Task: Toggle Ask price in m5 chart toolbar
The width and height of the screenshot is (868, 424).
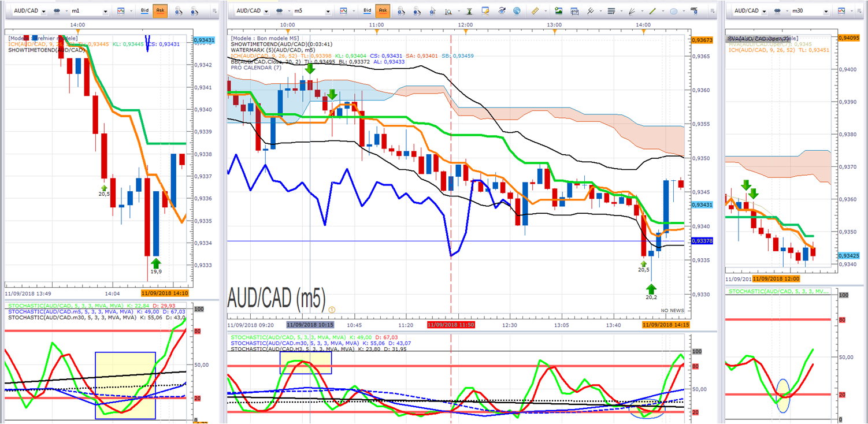Action: (x=383, y=11)
